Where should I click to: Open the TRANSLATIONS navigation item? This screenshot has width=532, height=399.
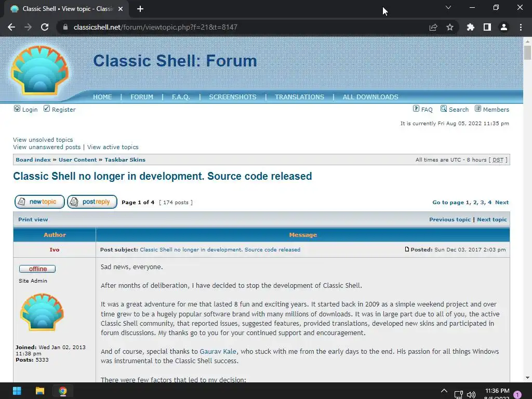[x=300, y=97]
